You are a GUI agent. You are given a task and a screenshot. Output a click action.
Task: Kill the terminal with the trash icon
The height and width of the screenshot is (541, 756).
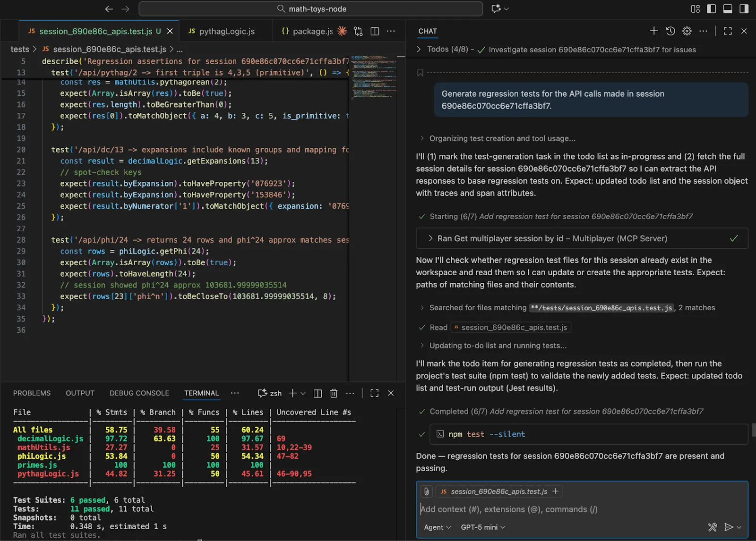pyautogui.click(x=334, y=393)
